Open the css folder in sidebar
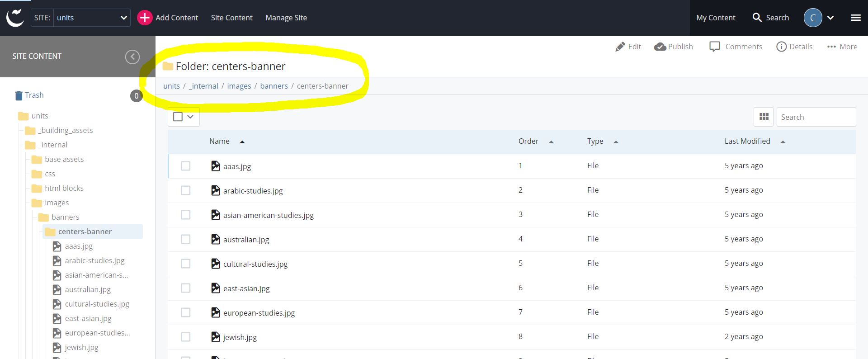868x359 pixels. click(x=43, y=174)
